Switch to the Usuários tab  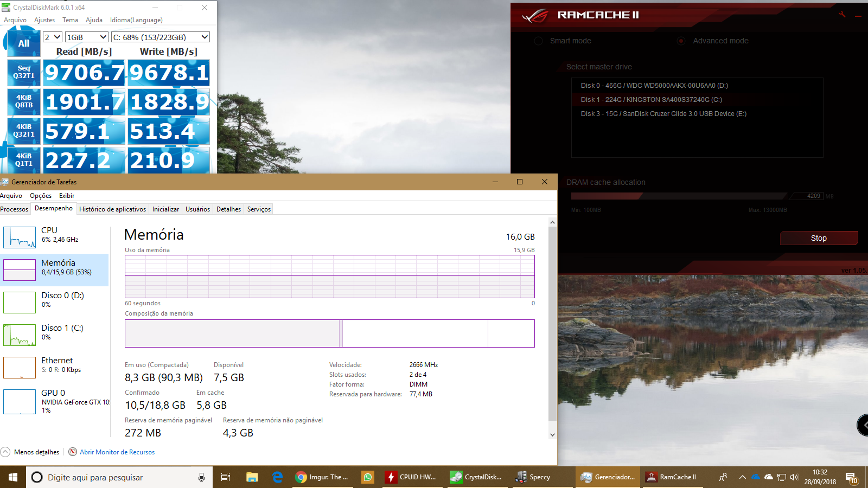[x=197, y=209]
